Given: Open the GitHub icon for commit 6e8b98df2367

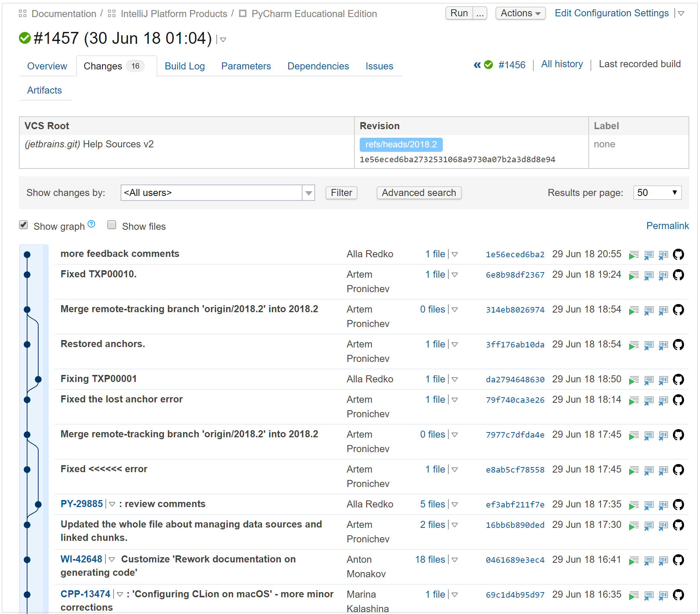Looking at the screenshot, I should (x=678, y=275).
